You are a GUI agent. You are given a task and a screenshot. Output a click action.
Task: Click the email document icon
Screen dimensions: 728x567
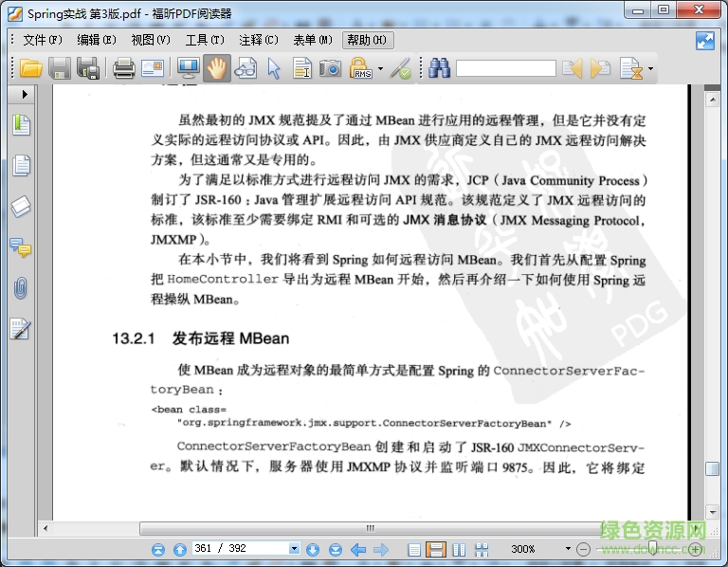click(x=153, y=68)
